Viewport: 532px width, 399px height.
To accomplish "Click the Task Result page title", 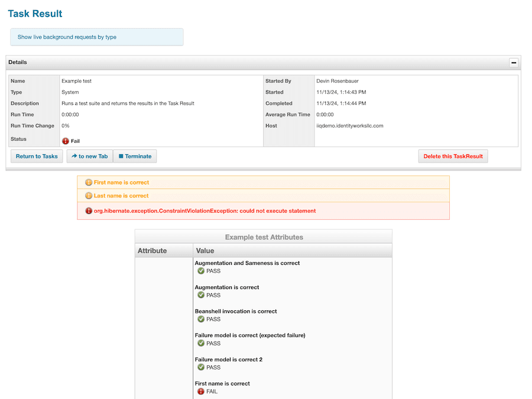I will [35, 14].
